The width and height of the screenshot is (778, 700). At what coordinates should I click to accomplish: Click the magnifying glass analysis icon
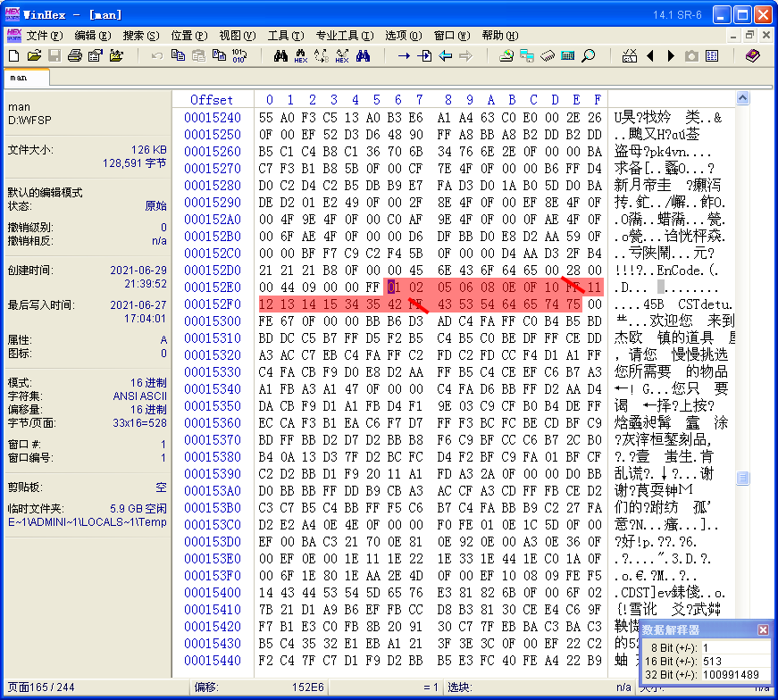coord(588,56)
